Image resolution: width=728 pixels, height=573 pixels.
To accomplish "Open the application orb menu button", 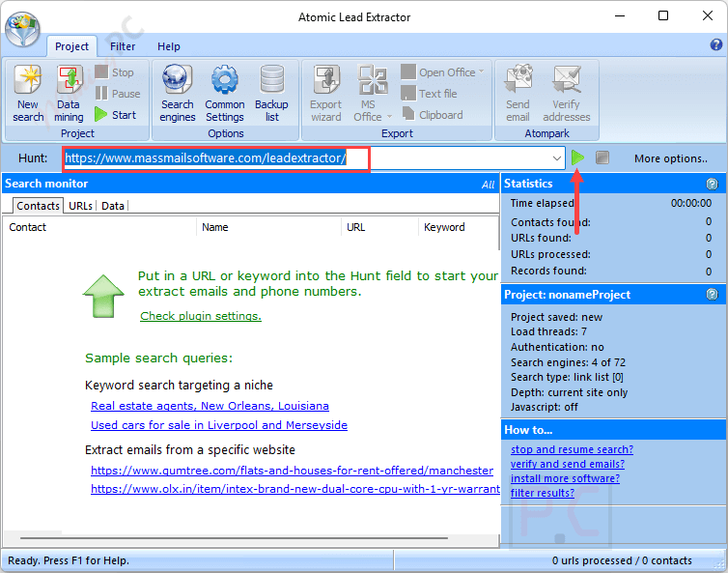I will pyautogui.click(x=23, y=29).
